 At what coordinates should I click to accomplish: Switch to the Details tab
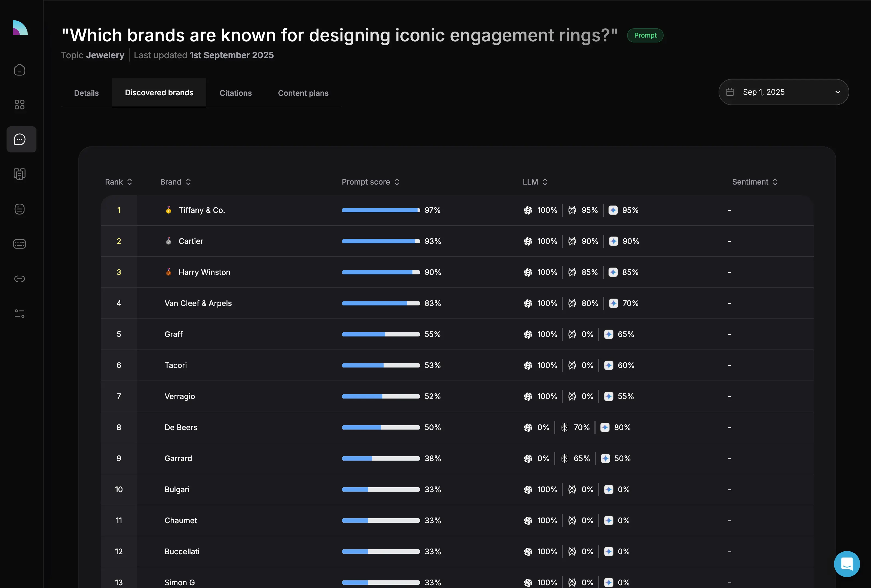(x=86, y=93)
